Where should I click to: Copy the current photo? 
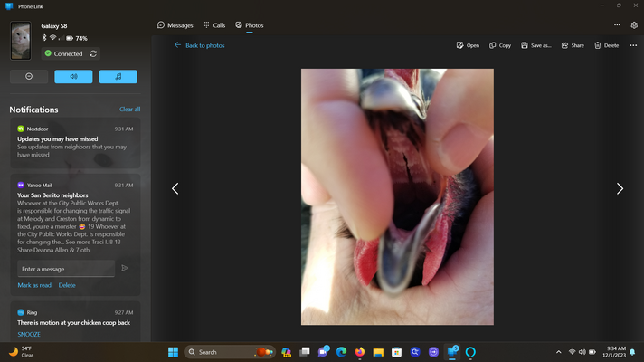(x=500, y=45)
